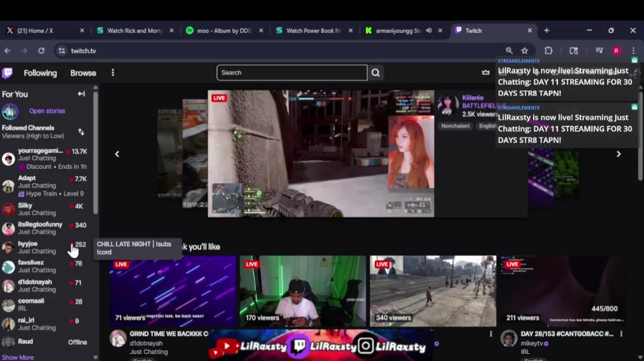Viewport: 644px width, 361px height.
Task: Open browser extensions puzzle icon
Action: point(548,51)
